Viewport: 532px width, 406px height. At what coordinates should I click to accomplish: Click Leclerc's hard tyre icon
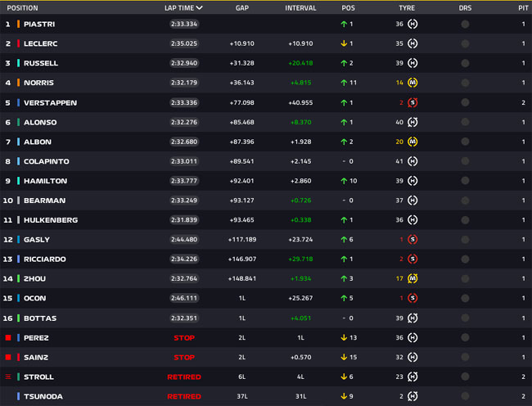tap(413, 43)
